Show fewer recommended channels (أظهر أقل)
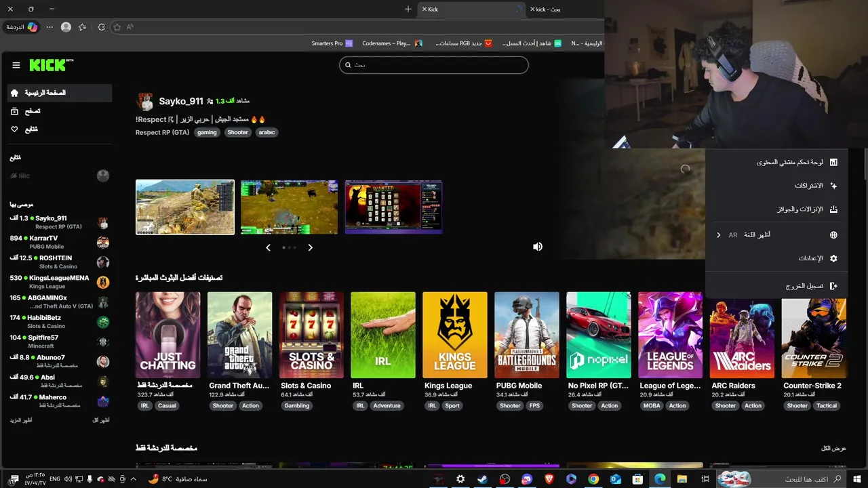868x488 pixels. 100,420
